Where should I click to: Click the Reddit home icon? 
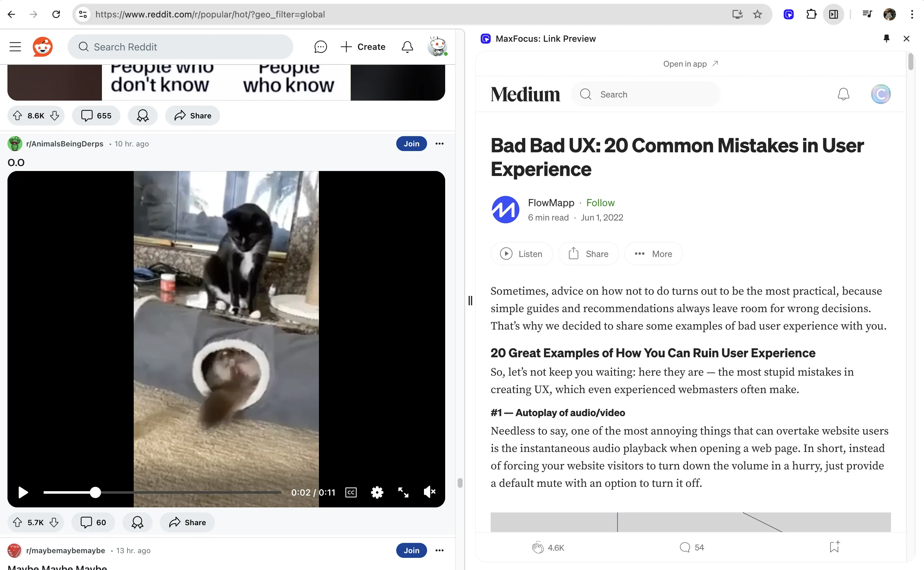click(x=42, y=47)
